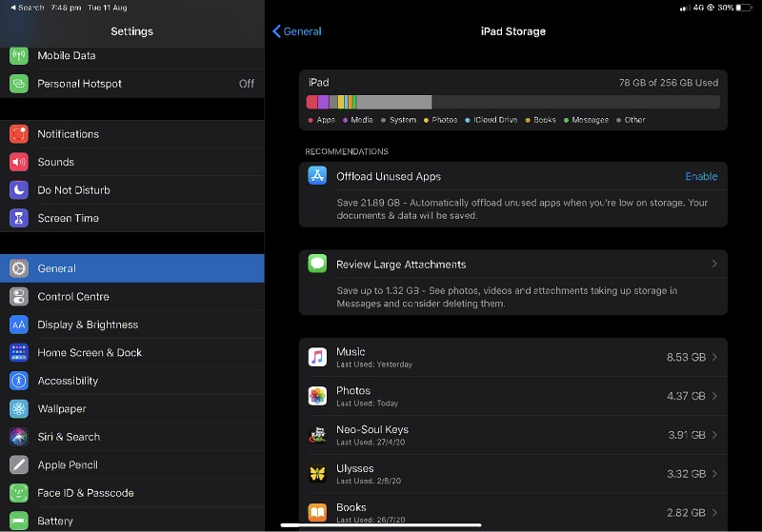This screenshot has height=532, width=762.
Task: Tap the Do Not Disturb moon icon
Action: pyautogui.click(x=19, y=190)
